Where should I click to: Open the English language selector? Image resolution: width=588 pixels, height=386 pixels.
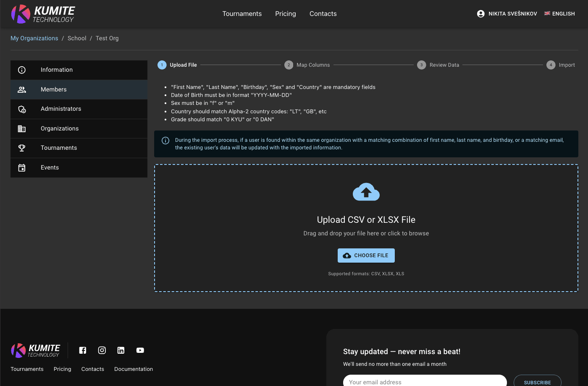(559, 14)
